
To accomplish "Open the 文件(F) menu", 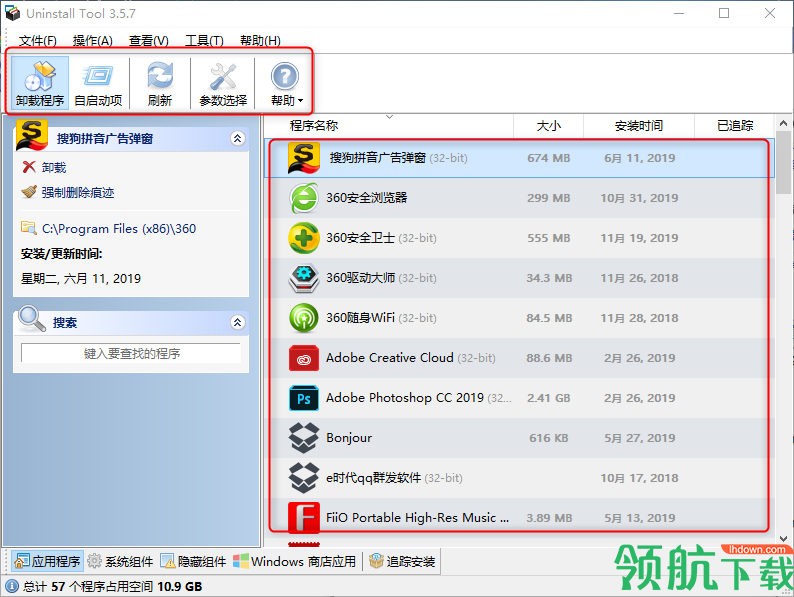I will [x=37, y=40].
